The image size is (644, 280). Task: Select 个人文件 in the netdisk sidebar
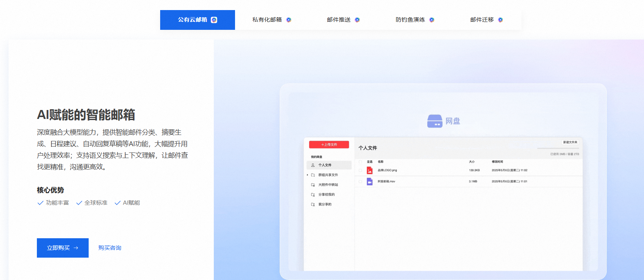click(329, 165)
